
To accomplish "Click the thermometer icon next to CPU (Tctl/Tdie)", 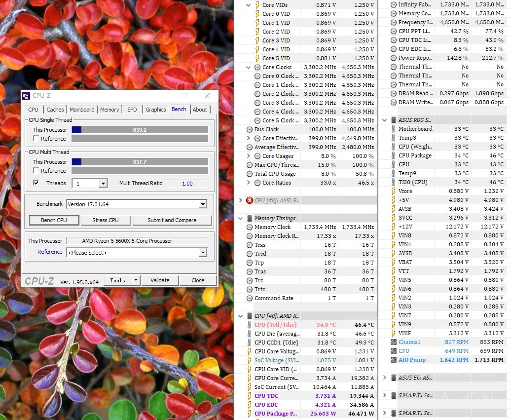I will (x=249, y=324).
